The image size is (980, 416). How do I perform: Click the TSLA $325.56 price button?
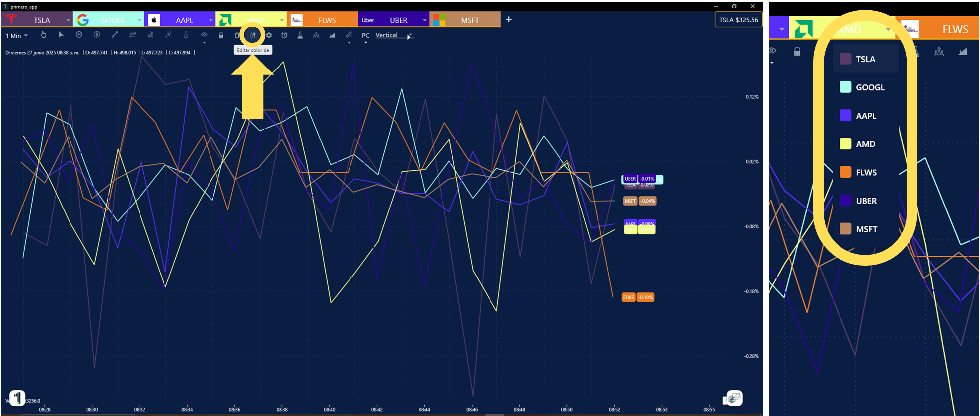738,20
